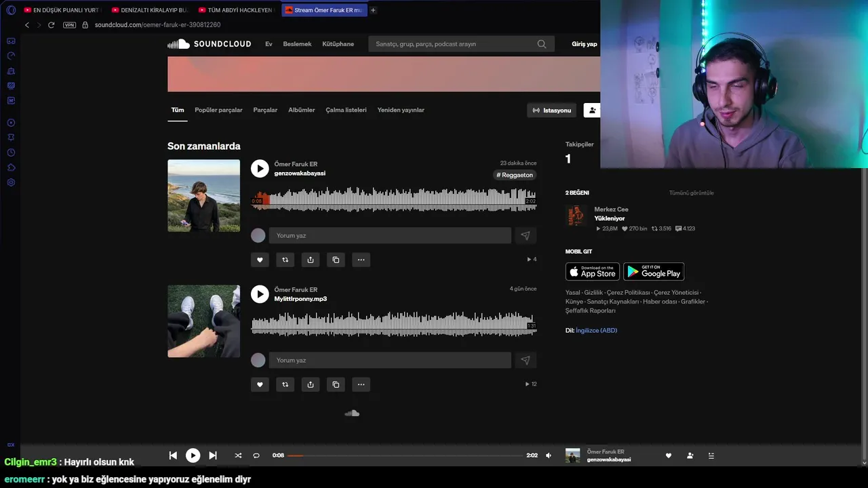Viewport: 868px width, 488px height.
Task: Click comment field under Mylittlrponny.mp3
Action: point(390,361)
